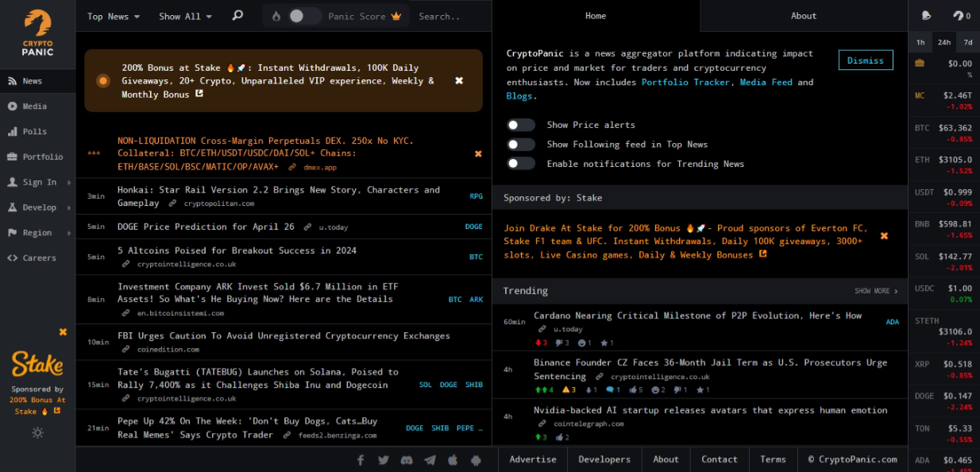
Task: Select the 7d price change tab
Action: pyautogui.click(x=968, y=42)
